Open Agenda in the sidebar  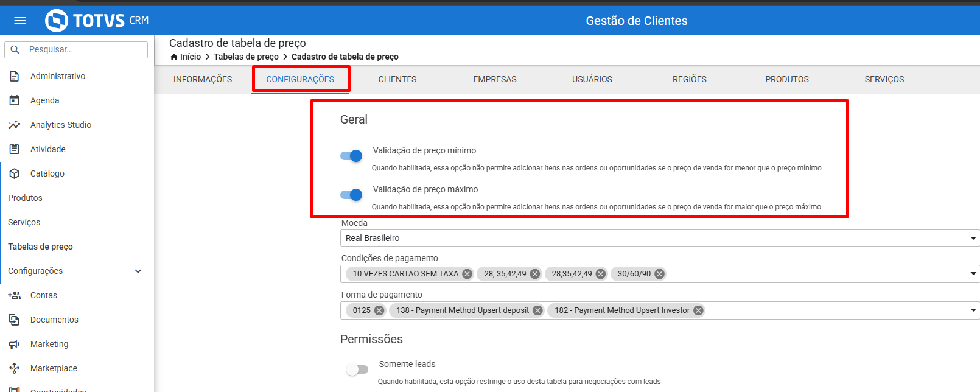[45, 100]
